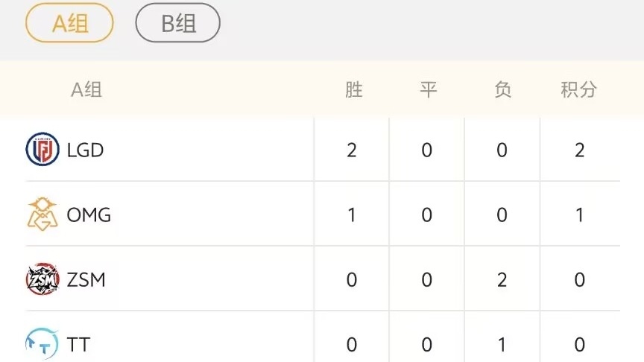Click the A组 table header label
Viewport: 644px width, 362px height.
[86, 90]
